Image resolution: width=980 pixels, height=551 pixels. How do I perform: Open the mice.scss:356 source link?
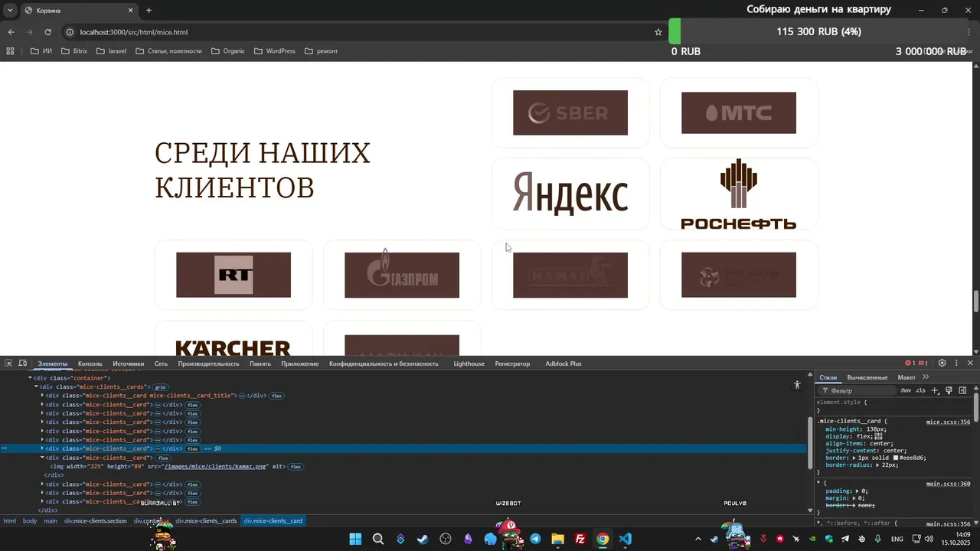[948, 422]
